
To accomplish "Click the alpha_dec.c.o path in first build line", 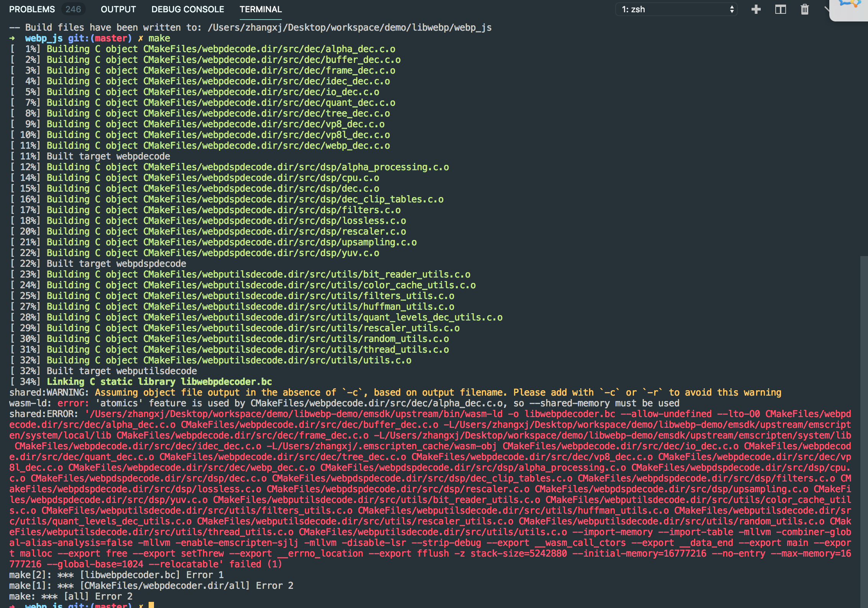I will pyautogui.click(x=360, y=49).
